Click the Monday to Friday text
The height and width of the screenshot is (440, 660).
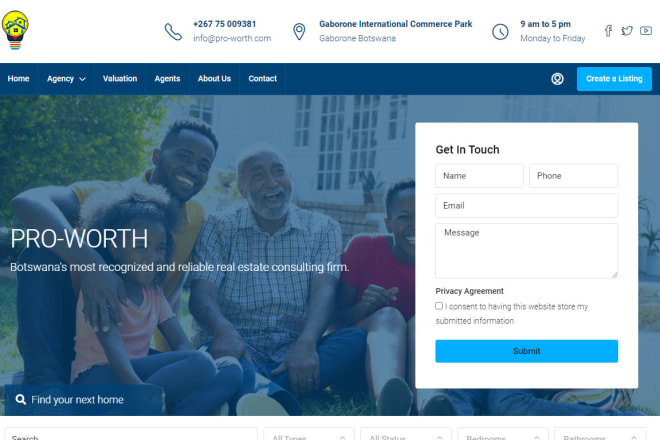pos(553,38)
